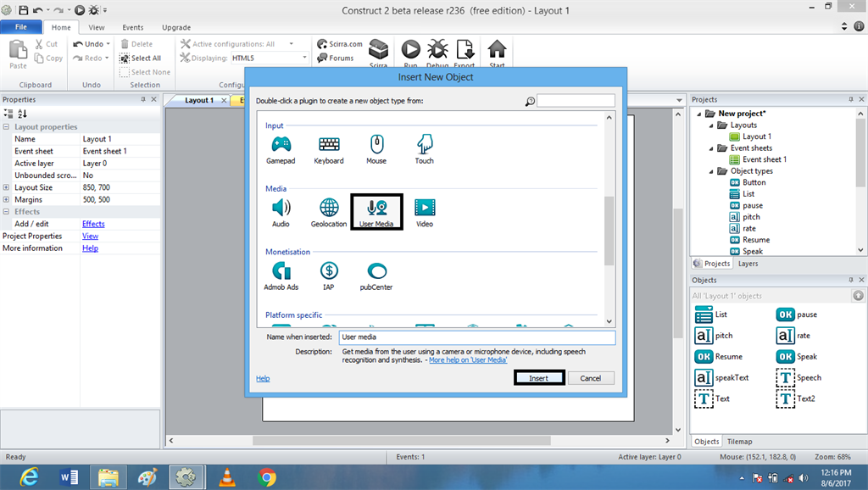Collapse the Layout properties section

click(x=6, y=127)
